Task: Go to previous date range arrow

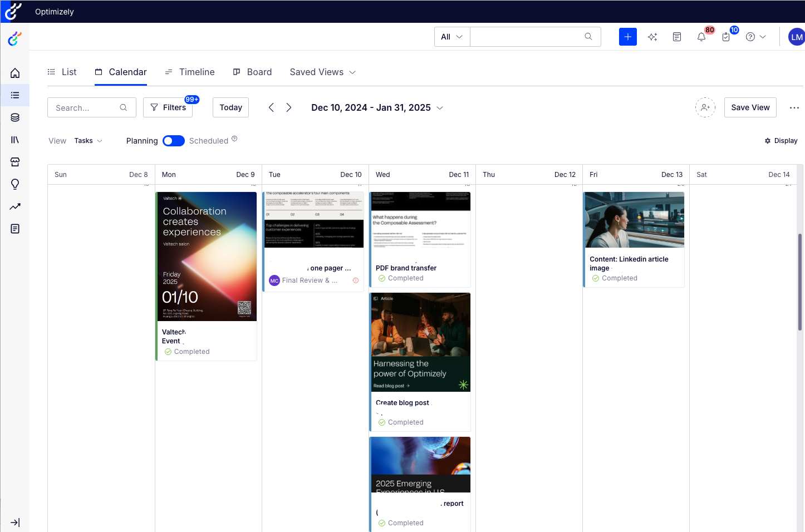Action: point(271,107)
